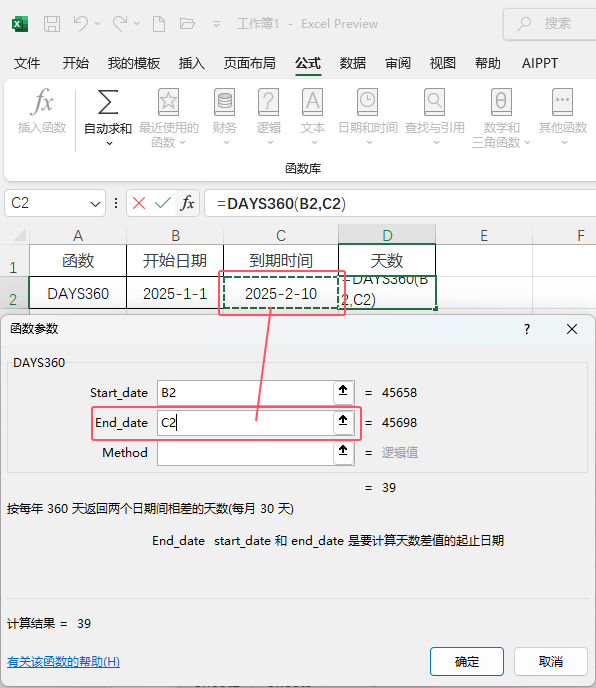Select column A header
The image size is (596, 688).
78,236
